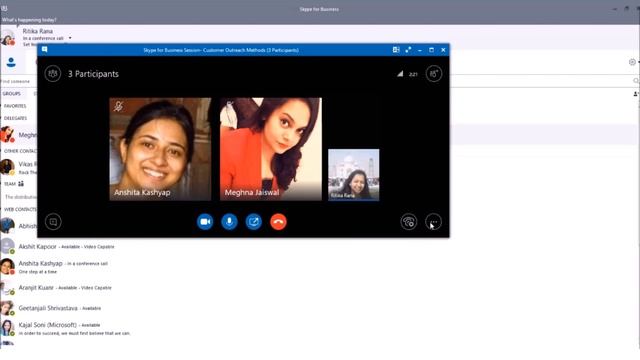The width and height of the screenshot is (640, 360).
Task: Click the 3 Participants label
Action: pyautogui.click(x=93, y=74)
